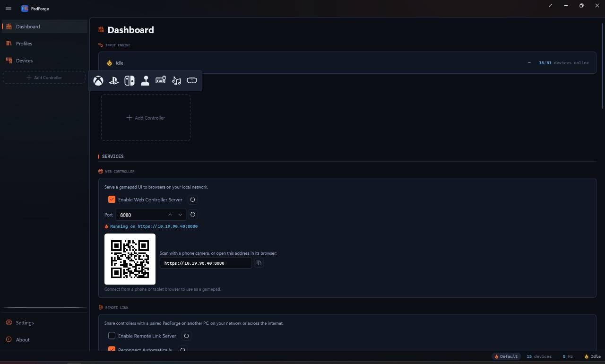
Task: Minimize the PadForge window
Action: pyautogui.click(x=566, y=6)
